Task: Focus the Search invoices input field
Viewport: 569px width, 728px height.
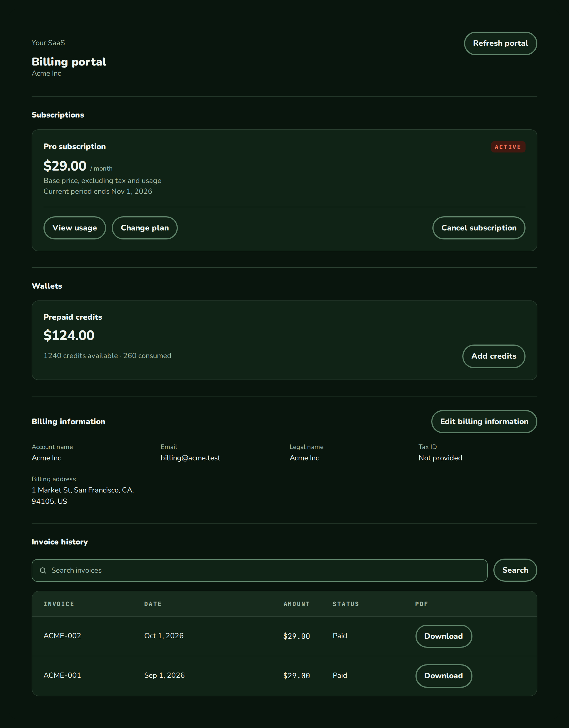Action: coord(259,570)
